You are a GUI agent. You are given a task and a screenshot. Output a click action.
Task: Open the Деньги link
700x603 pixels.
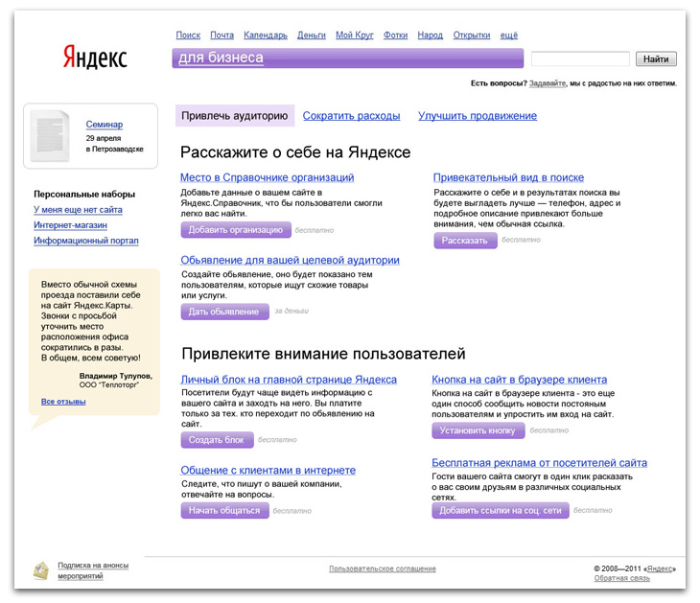pos(312,35)
